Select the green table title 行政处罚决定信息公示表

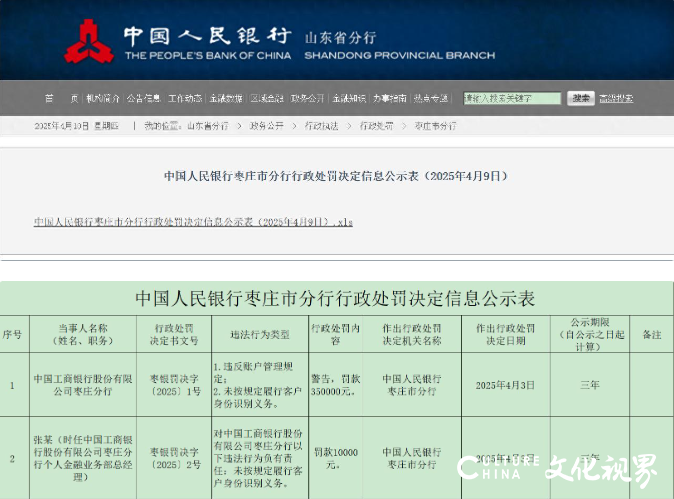(x=335, y=298)
